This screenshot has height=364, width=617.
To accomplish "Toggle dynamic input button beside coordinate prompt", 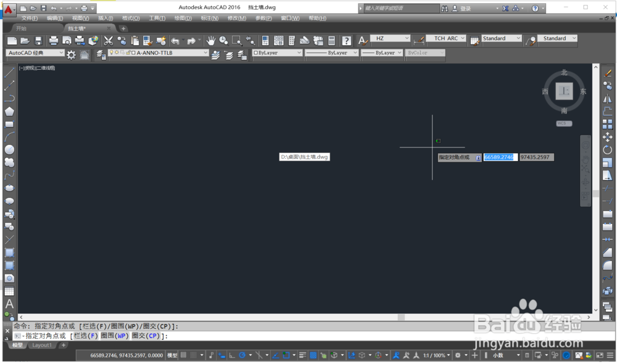I will (x=478, y=157).
